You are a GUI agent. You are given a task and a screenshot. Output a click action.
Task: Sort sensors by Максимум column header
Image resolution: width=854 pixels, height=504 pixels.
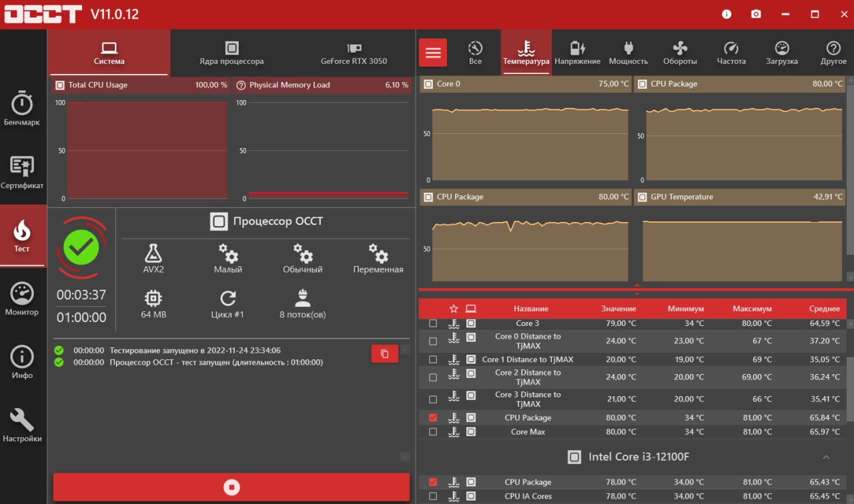(x=752, y=309)
